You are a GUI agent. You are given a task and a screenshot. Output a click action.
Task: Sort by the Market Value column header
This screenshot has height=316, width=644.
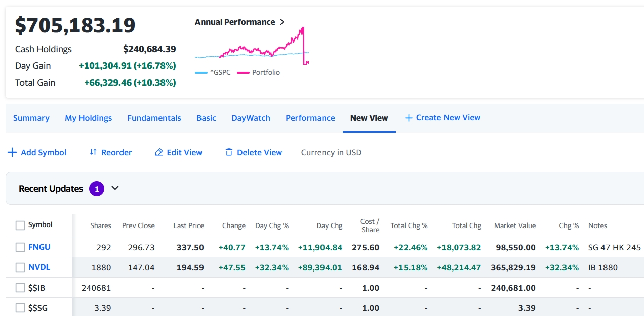[x=514, y=225]
